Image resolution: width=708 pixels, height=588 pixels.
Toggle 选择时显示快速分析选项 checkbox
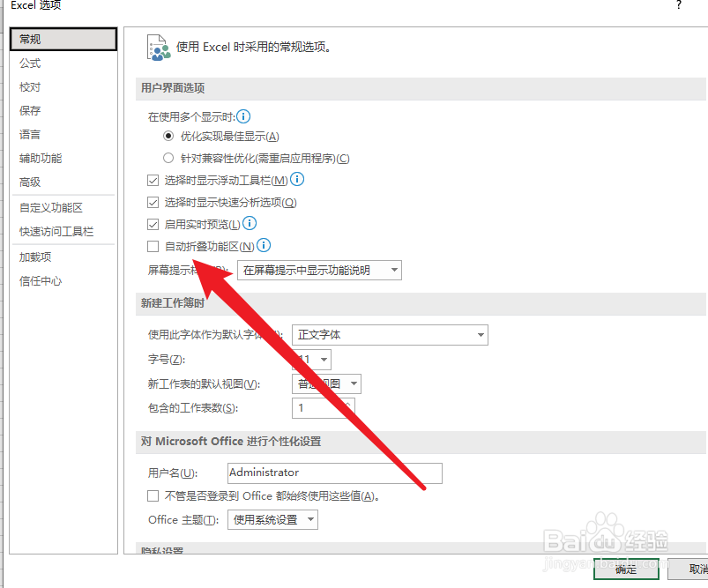[x=153, y=203]
